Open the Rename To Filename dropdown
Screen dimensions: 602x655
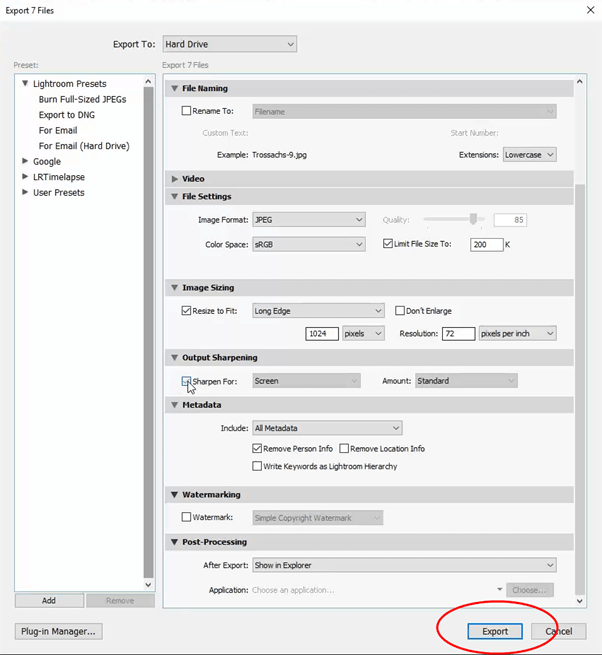click(x=404, y=112)
